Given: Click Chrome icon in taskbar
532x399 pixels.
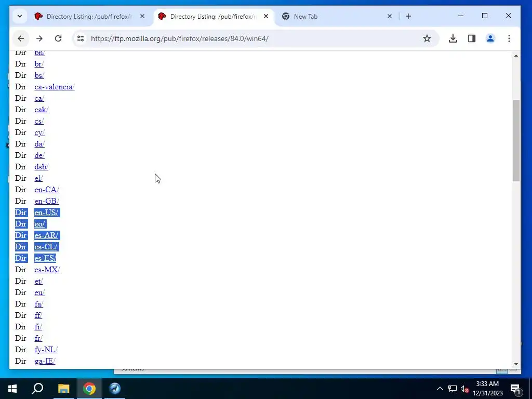Looking at the screenshot, I should [89, 389].
